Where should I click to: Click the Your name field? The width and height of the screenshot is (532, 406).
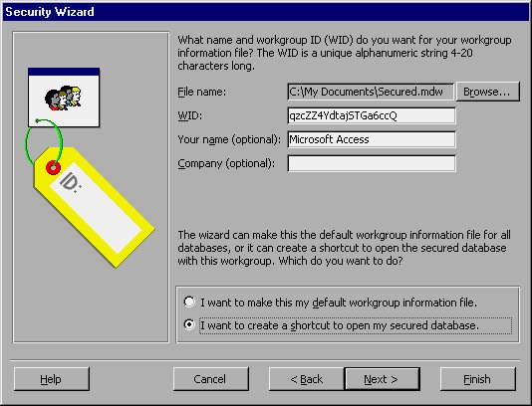tap(372, 139)
